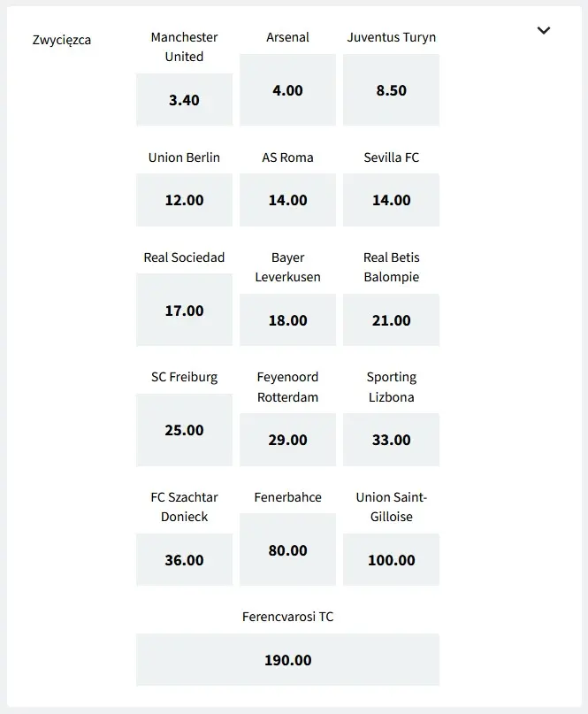Choose Fenerbahce to win at 80.00
Screen dimensions: 588x714
(x=287, y=550)
